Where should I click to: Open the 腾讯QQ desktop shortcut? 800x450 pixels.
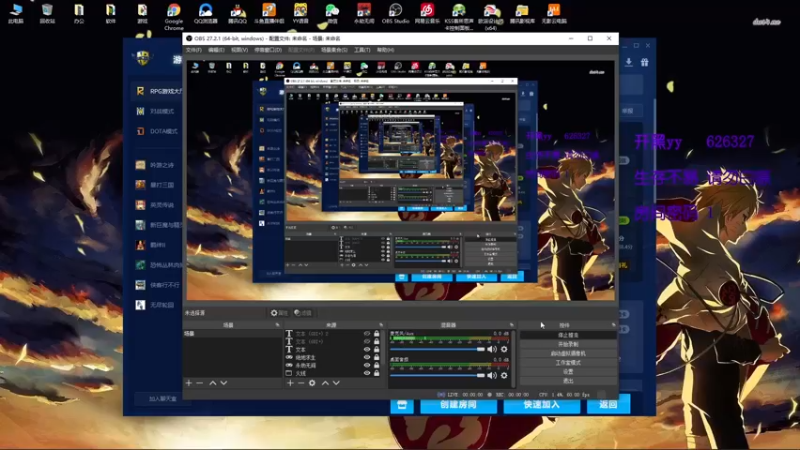pos(237,14)
